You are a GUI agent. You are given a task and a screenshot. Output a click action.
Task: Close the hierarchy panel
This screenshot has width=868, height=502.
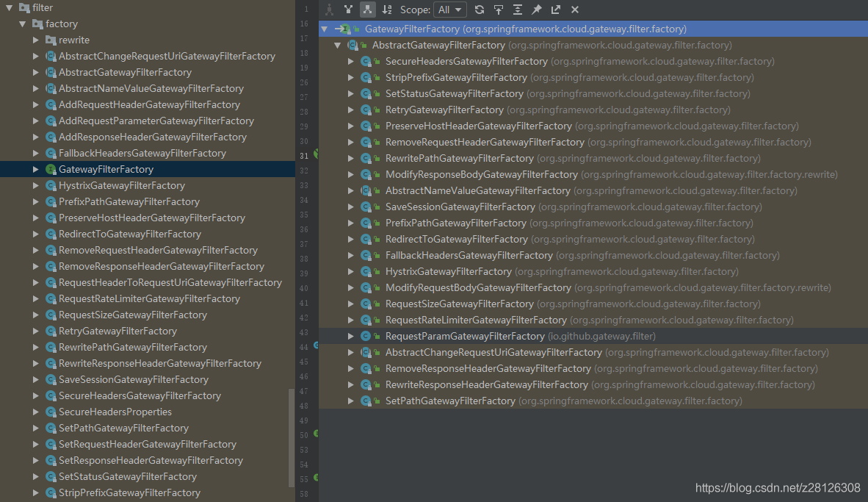tap(574, 10)
